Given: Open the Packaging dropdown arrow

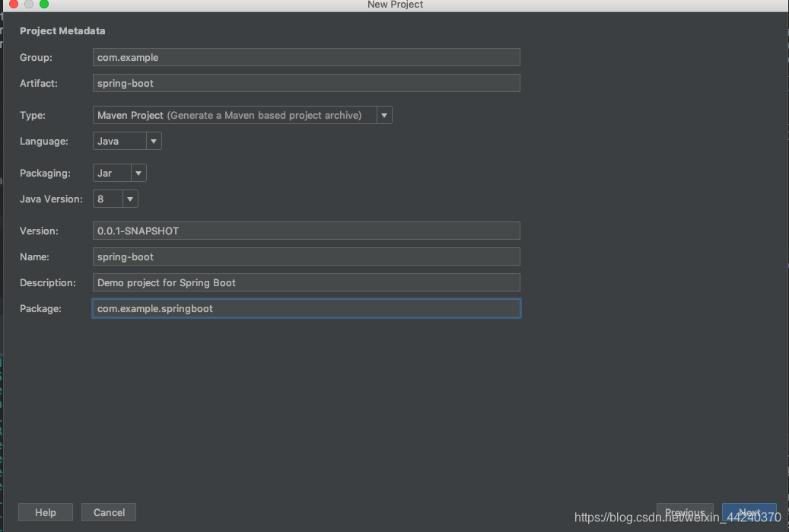Looking at the screenshot, I should click(x=138, y=173).
